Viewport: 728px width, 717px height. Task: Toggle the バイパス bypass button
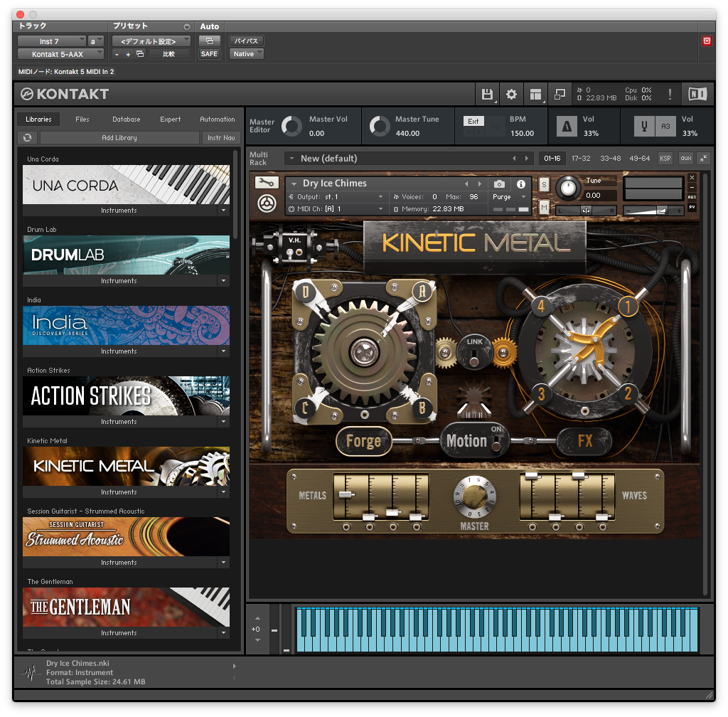(247, 41)
